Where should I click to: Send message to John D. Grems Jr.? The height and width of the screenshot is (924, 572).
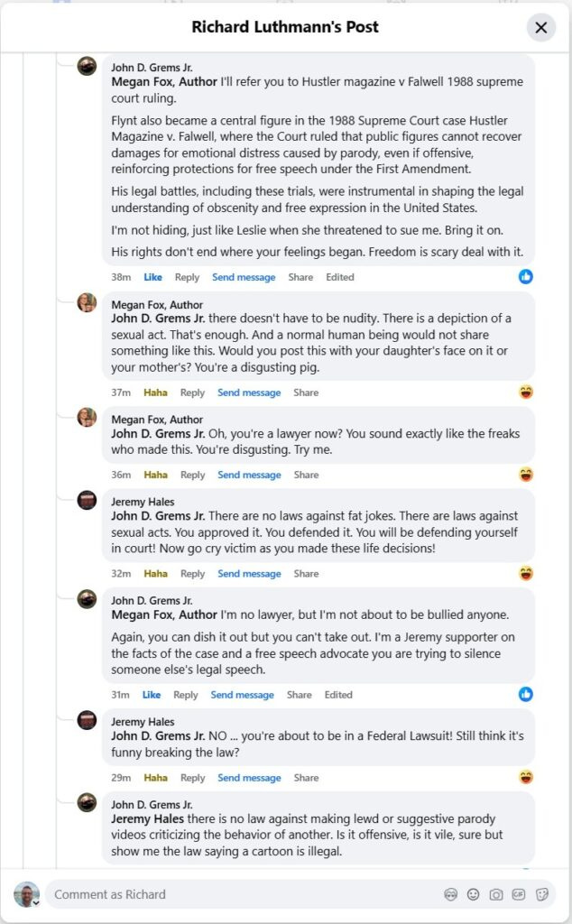[x=244, y=695]
